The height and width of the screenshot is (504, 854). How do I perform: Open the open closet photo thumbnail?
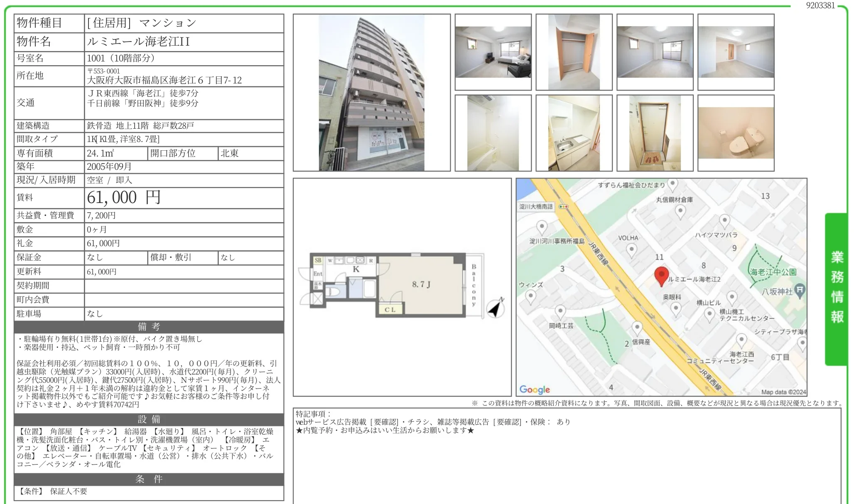(574, 52)
